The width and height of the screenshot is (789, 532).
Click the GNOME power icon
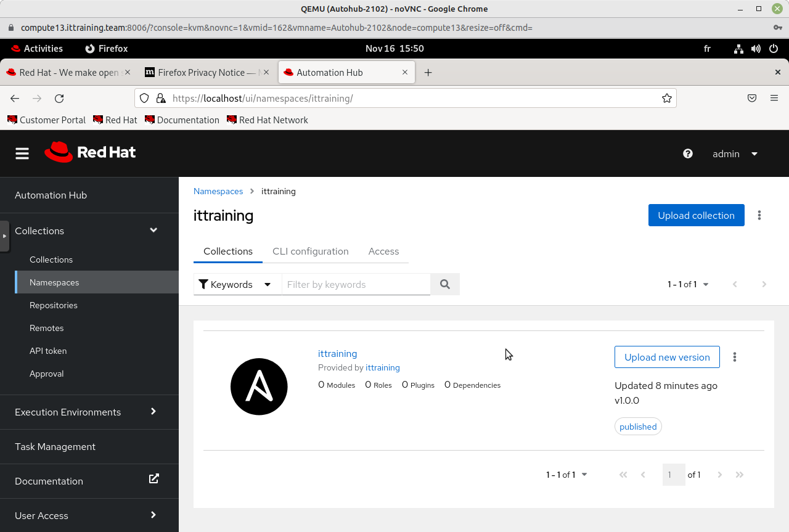pyautogui.click(x=774, y=49)
